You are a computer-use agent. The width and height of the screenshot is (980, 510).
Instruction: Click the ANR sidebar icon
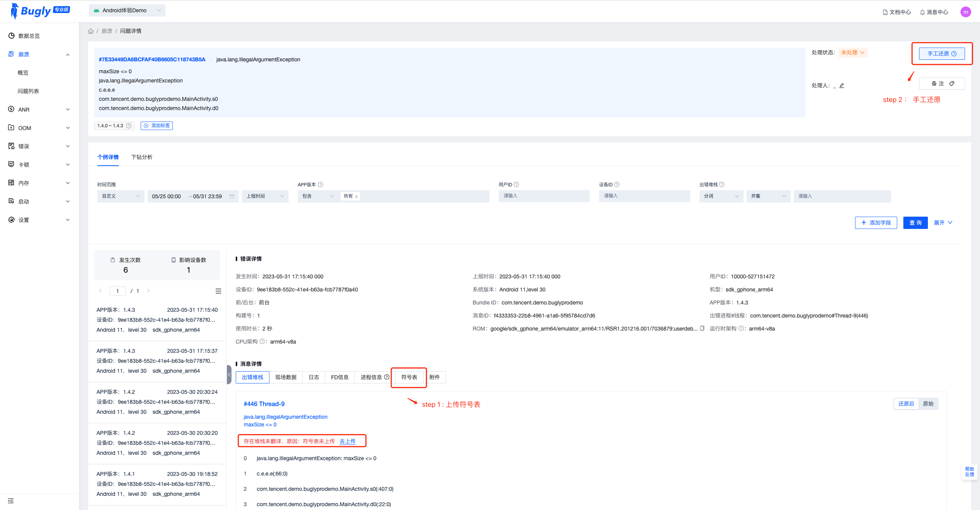pos(11,109)
